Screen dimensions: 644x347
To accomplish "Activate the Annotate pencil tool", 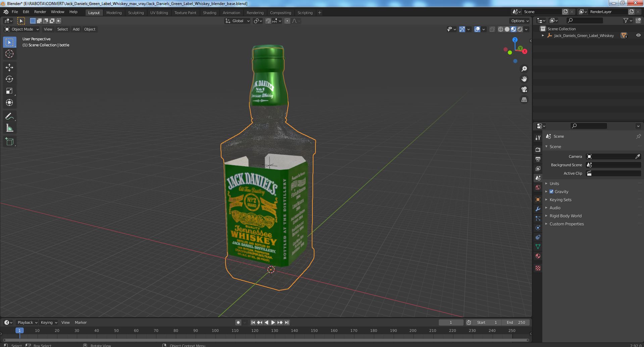I will click(x=9, y=117).
